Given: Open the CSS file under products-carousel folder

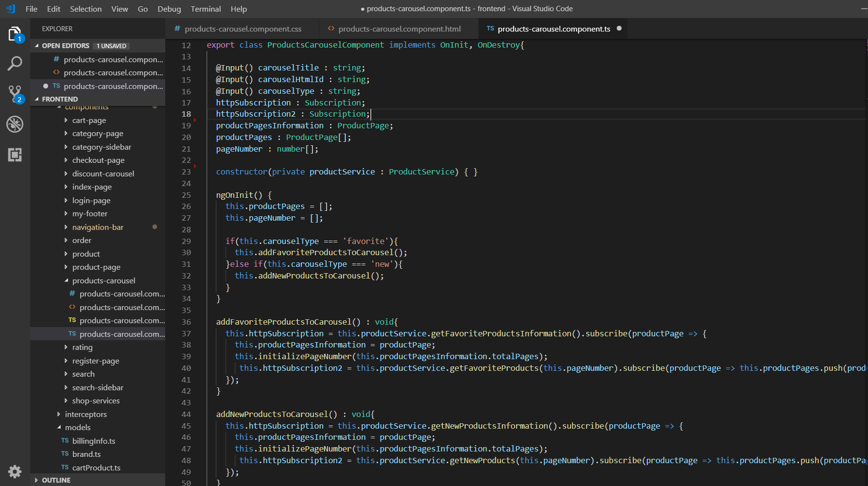Looking at the screenshot, I should point(98,294).
